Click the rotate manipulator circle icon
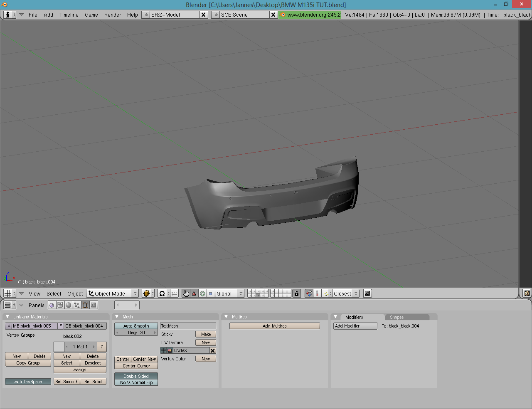The height and width of the screenshot is (409, 532). point(202,293)
